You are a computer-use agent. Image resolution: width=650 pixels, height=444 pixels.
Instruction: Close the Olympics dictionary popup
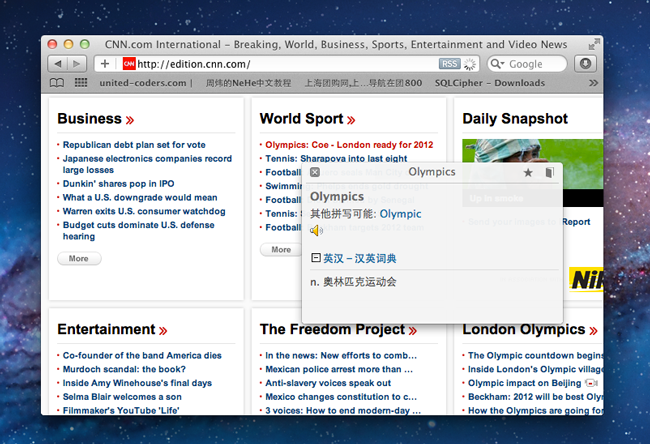tap(315, 172)
